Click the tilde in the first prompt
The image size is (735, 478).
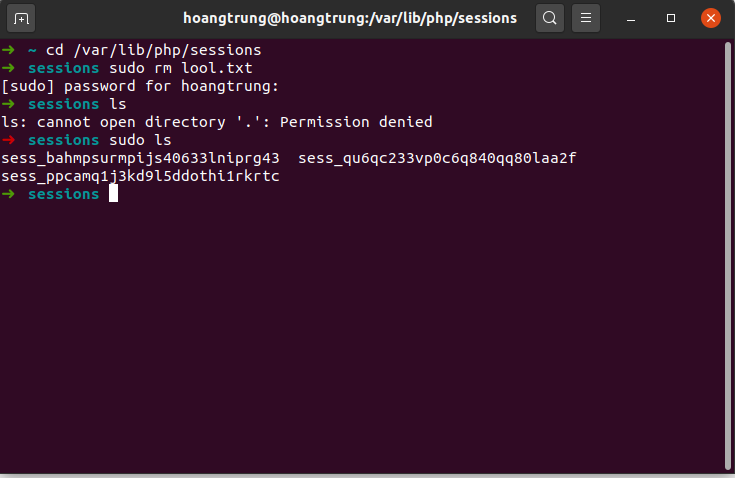click(33, 50)
